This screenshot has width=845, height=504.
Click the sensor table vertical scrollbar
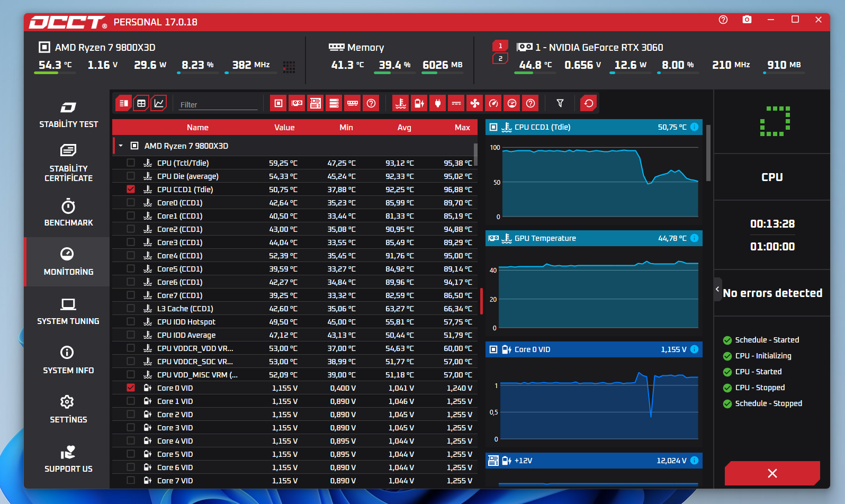pyautogui.click(x=476, y=154)
